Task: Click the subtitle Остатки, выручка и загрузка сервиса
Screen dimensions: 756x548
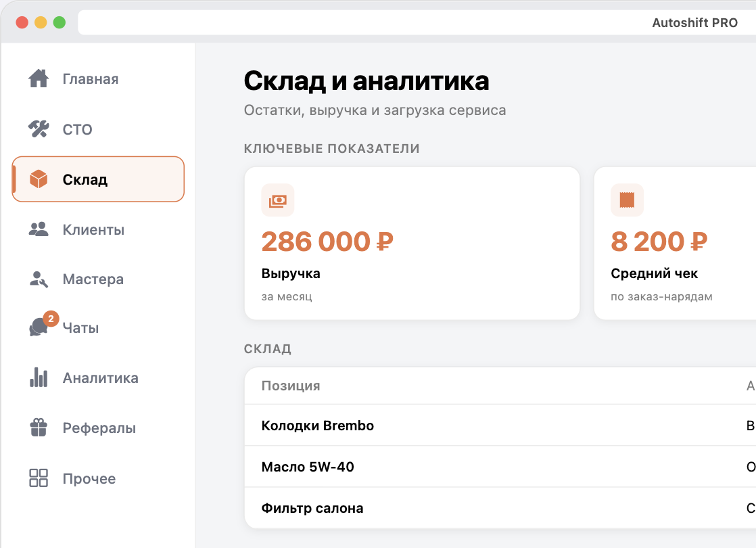Action: [x=375, y=110]
